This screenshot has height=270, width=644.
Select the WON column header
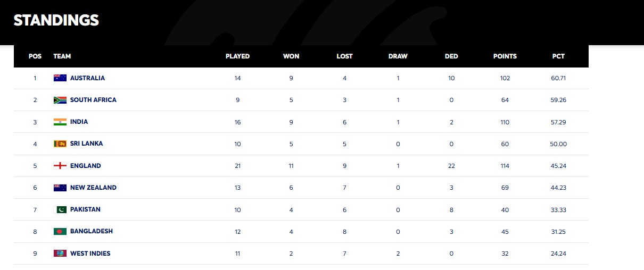click(291, 56)
